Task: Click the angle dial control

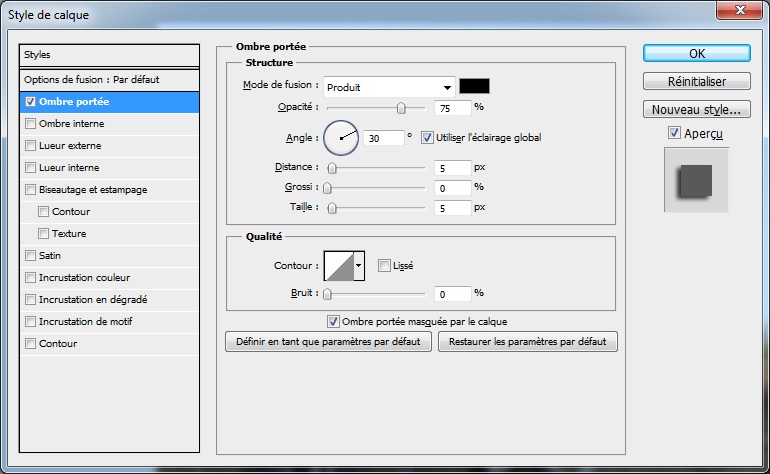Action: [341, 138]
